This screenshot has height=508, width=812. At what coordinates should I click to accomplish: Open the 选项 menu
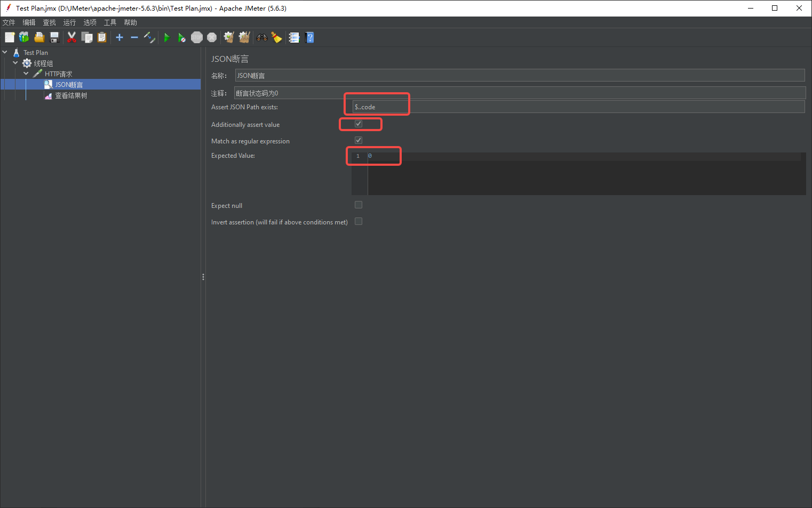(x=90, y=22)
